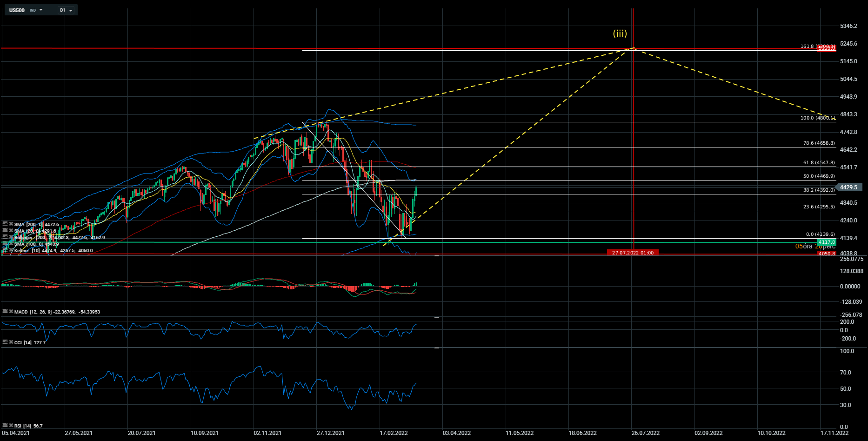Click the 27.12.2021 date on time axis

coord(331,433)
